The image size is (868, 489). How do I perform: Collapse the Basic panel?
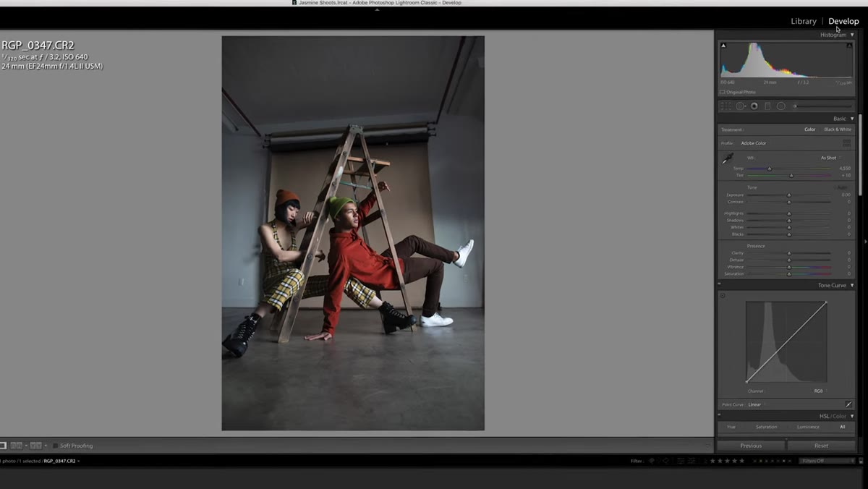[x=852, y=119]
